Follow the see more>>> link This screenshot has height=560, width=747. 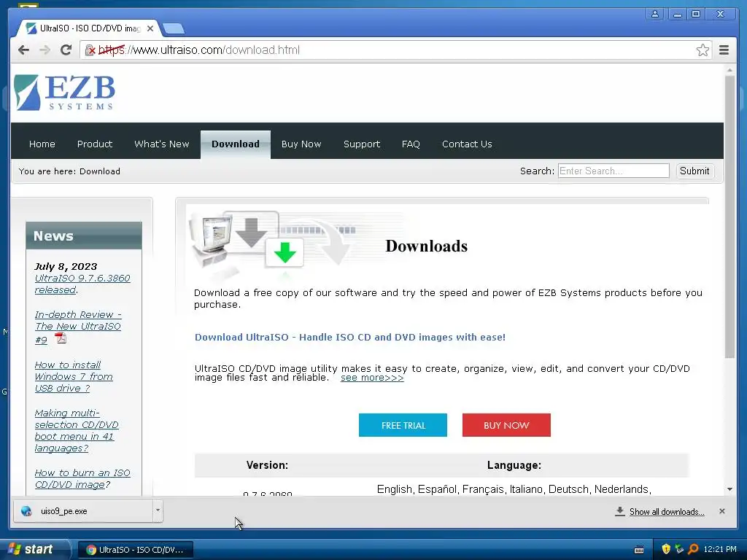tap(372, 378)
